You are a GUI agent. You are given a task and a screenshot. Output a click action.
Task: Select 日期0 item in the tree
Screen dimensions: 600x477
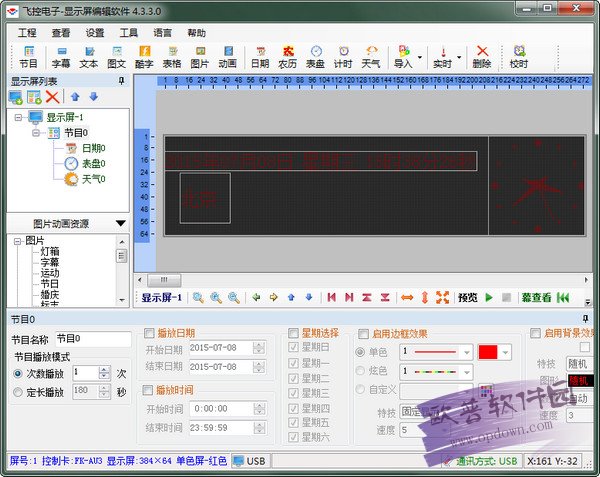coord(94,148)
